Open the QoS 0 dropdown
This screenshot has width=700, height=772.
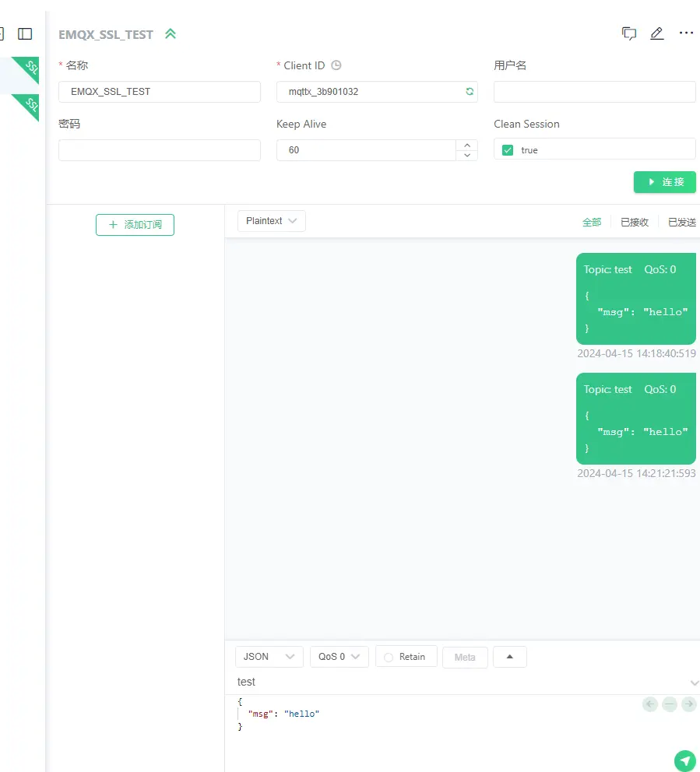[x=339, y=657]
